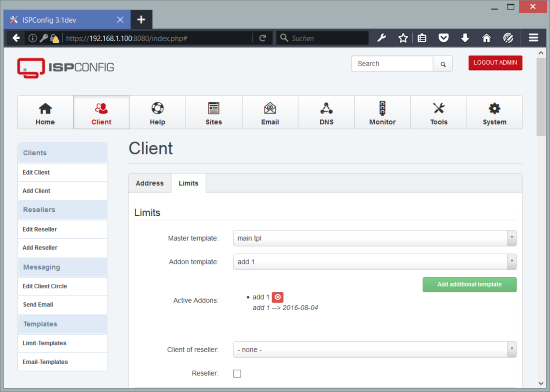Click the browser Suchen search box
Image resolution: width=550 pixels, height=392 pixels.
[322, 38]
